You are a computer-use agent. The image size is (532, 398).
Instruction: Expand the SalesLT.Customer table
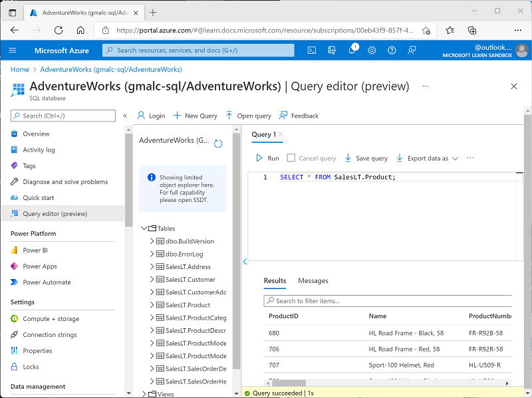pos(152,279)
